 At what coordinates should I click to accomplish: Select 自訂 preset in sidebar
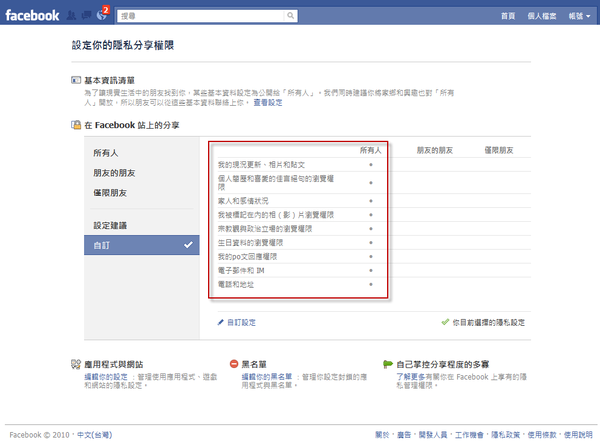(142, 245)
